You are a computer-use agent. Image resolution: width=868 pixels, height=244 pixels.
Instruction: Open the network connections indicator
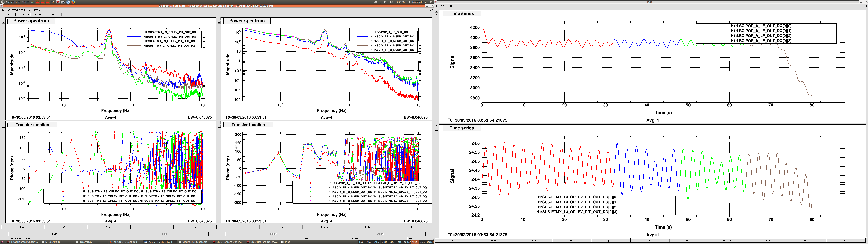tap(386, 2)
